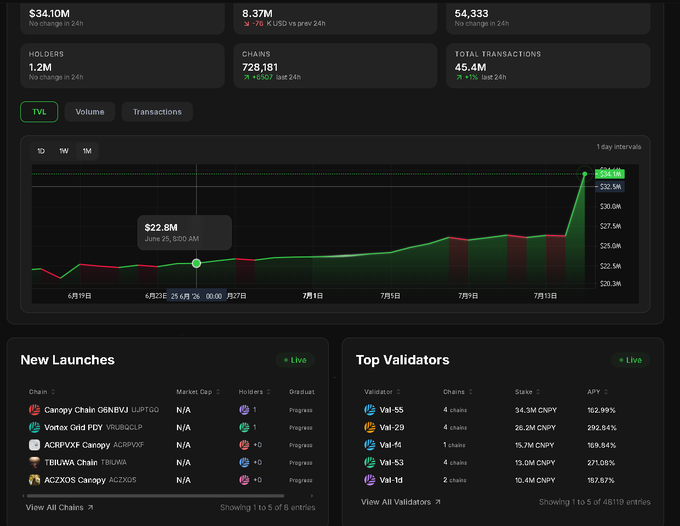This screenshot has height=526, width=680.
Task: Select Canopy Chain G6NBVJ chain name
Action: (86, 410)
